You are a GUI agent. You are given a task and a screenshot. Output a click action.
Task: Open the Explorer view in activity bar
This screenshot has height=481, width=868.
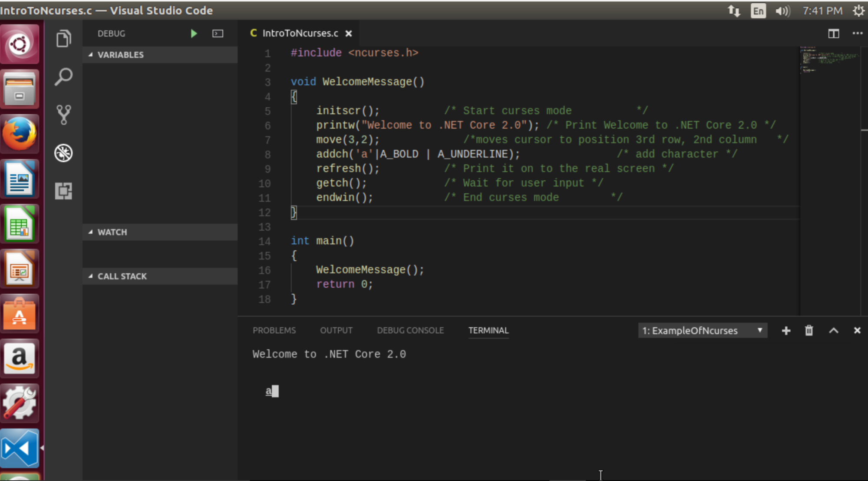coord(63,39)
